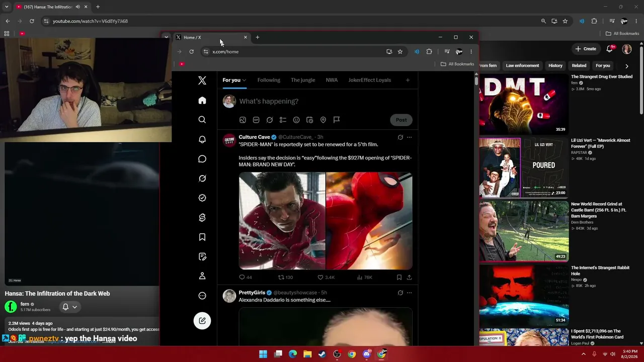Open emoji picker in post composer
The height and width of the screenshot is (362, 644).
tap(296, 120)
